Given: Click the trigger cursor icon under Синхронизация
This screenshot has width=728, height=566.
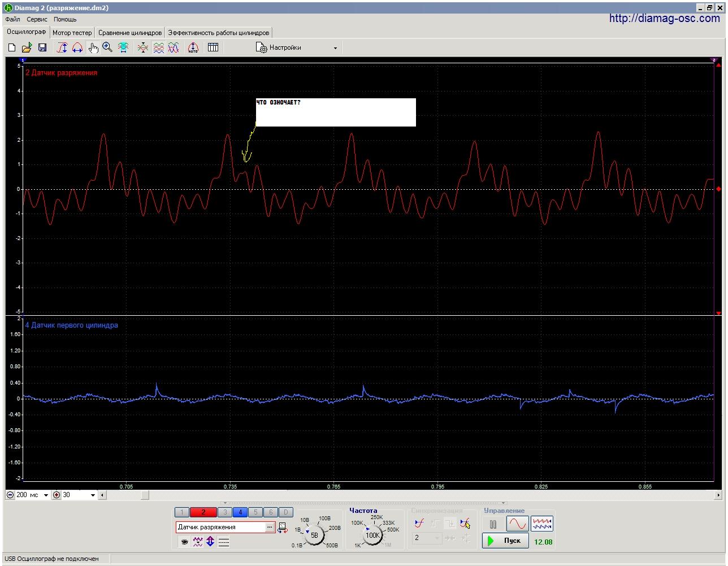Looking at the screenshot, I should [x=465, y=524].
